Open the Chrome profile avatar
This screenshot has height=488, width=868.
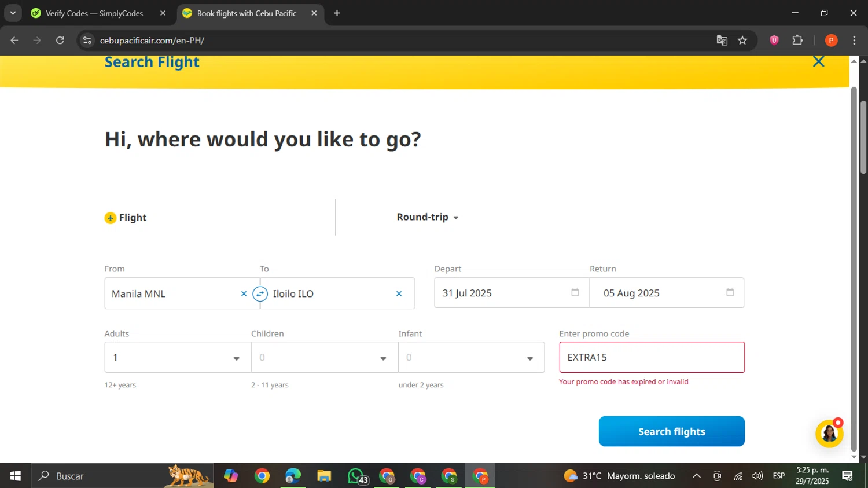[x=831, y=41]
